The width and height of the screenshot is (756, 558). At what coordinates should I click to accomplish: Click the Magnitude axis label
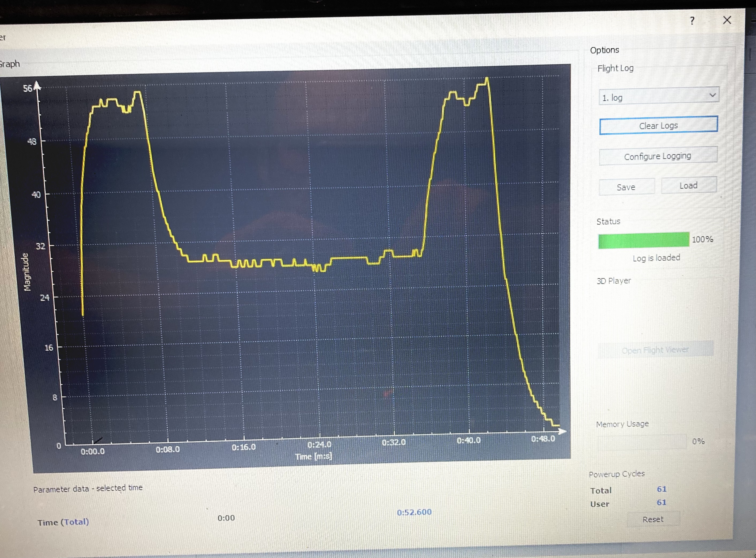(x=26, y=272)
